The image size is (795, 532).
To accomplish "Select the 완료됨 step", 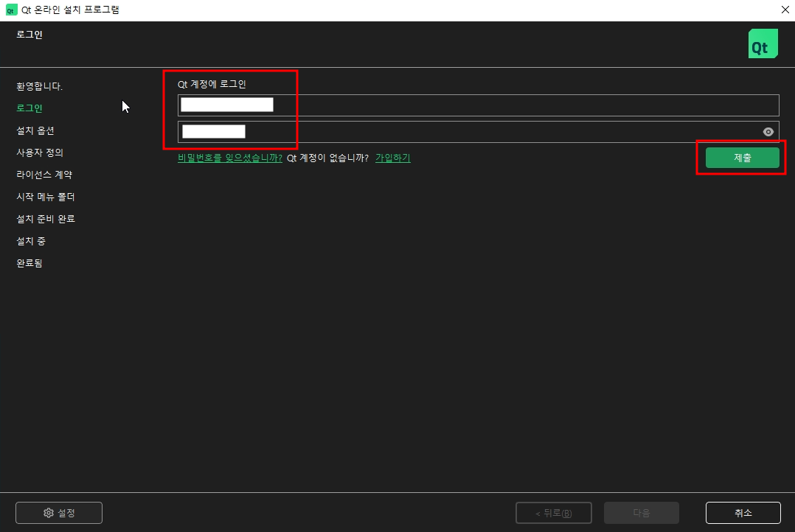I will [x=29, y=263].
